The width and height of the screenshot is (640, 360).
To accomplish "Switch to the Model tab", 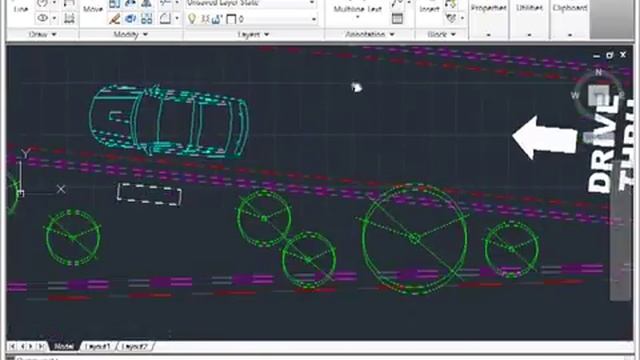I will [64, 347].
